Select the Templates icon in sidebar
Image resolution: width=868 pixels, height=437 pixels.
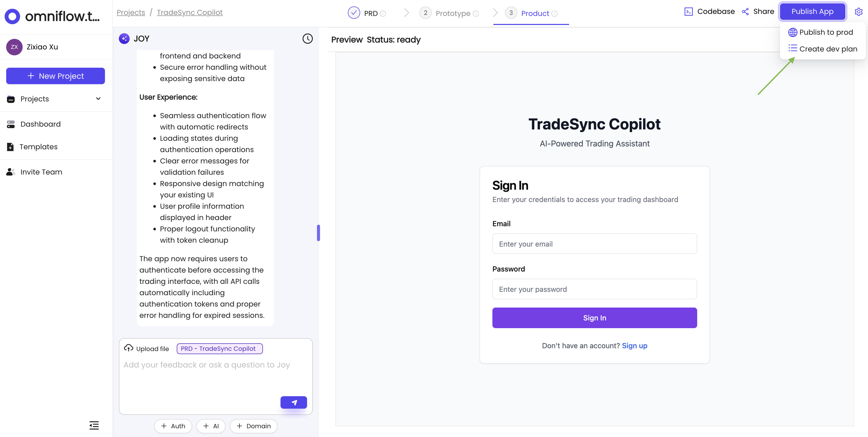(11, 147)
